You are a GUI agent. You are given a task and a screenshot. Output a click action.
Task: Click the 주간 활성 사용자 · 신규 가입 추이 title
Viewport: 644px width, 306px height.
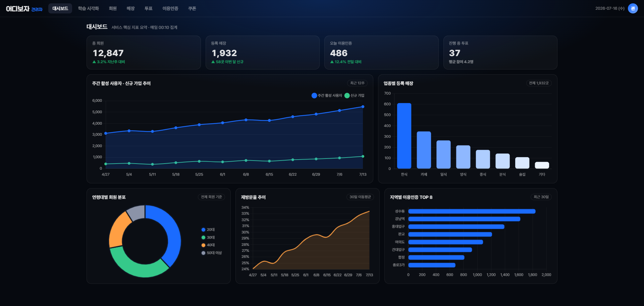point(121,83)
